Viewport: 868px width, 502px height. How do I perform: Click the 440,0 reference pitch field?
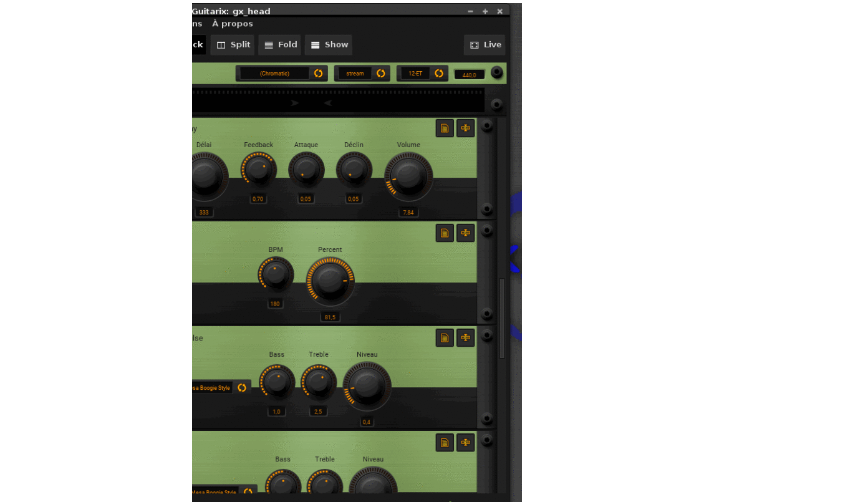point(470,75)
